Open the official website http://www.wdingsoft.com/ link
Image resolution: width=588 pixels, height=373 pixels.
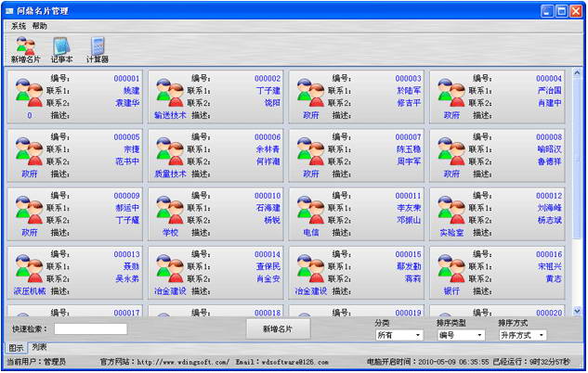tap(183, 362)
